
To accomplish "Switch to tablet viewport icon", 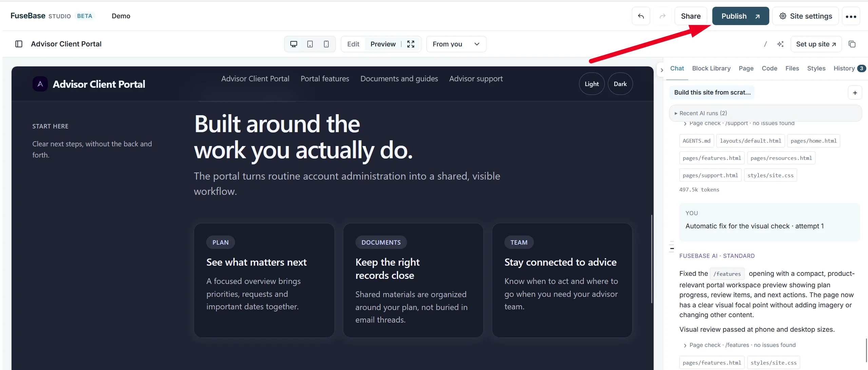I will click(x=310, y=44).
